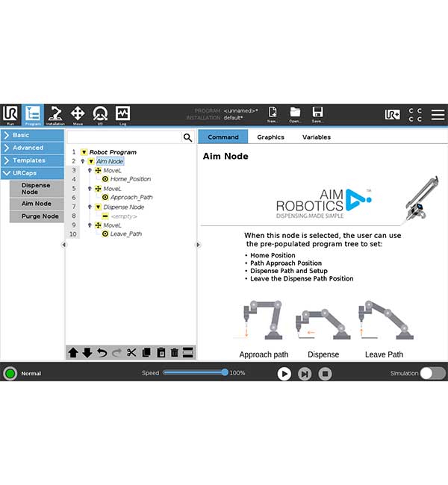Delete the selected node
448x485 pixels.
pyautogui.click(x=175, y=353)
